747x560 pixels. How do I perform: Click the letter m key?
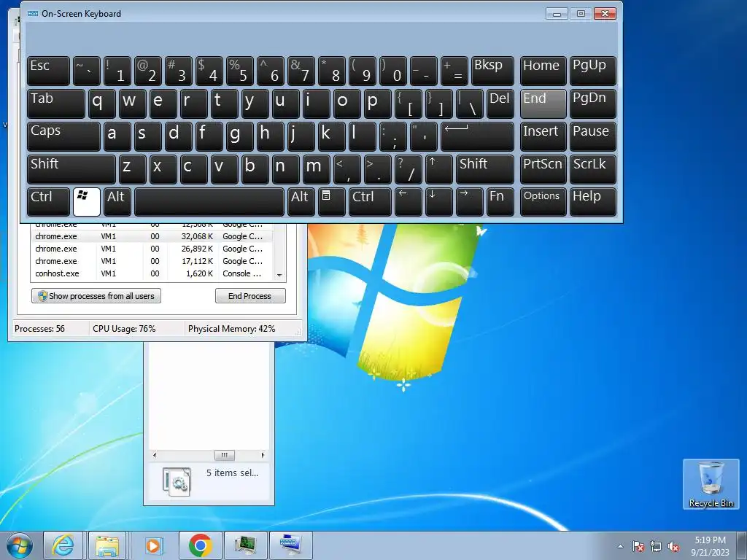pyautogui.click(x=317, y=169)
